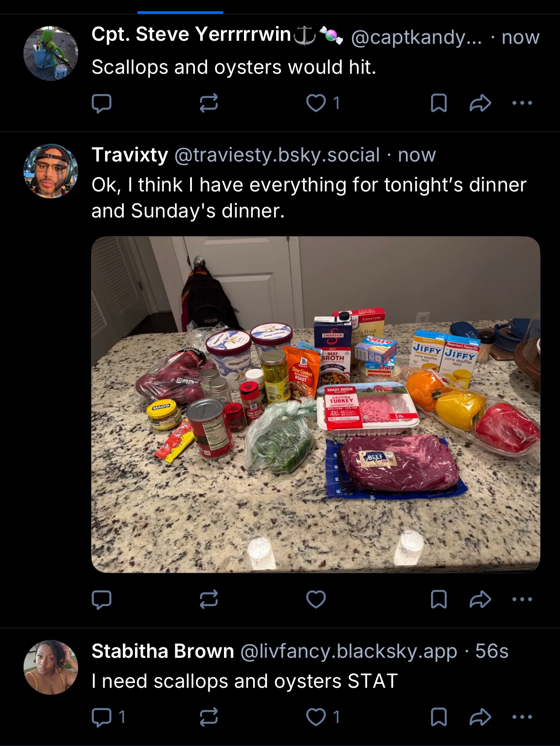This screenshot has height=746, width=560.
Task: Reply to Cpt. Steve's scallops post
Action: [102, 103]
